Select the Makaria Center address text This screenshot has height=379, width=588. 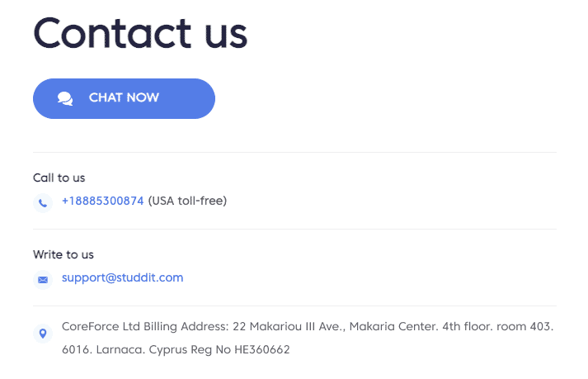tap(393, 326)
